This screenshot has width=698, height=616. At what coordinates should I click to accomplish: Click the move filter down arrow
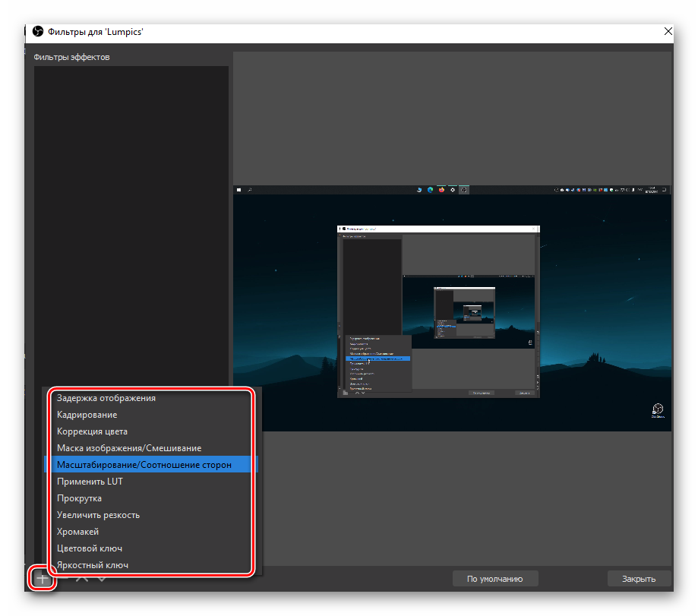tap(101, 579)
